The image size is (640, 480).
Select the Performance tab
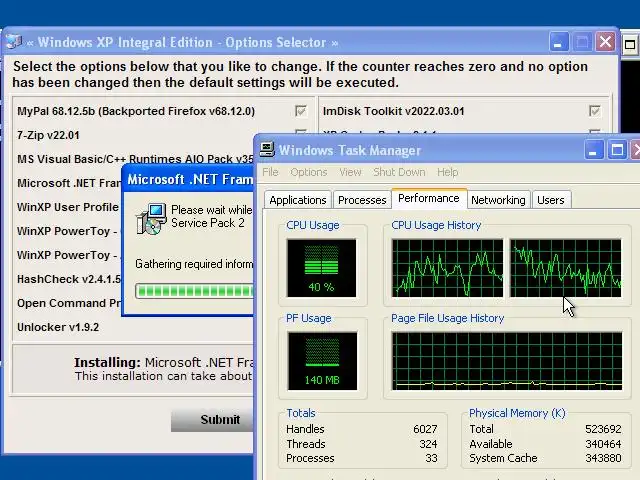coord(429,198)
